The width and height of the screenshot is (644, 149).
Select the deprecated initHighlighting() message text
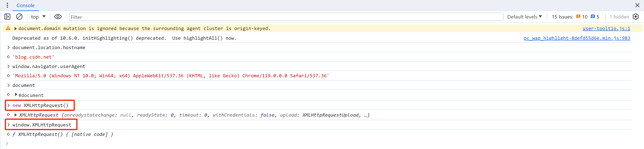[124, 38]
